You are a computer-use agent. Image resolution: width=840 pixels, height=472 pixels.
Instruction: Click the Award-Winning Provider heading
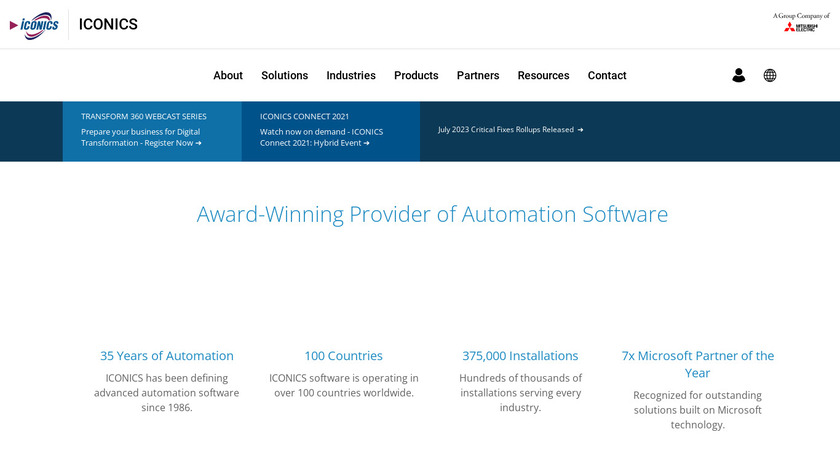[x=432, y=214]
